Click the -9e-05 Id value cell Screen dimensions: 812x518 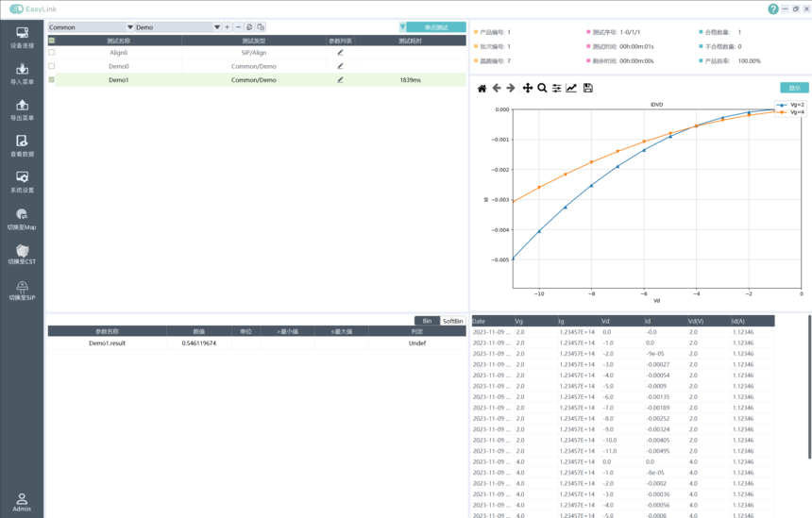tap(666, 354)
